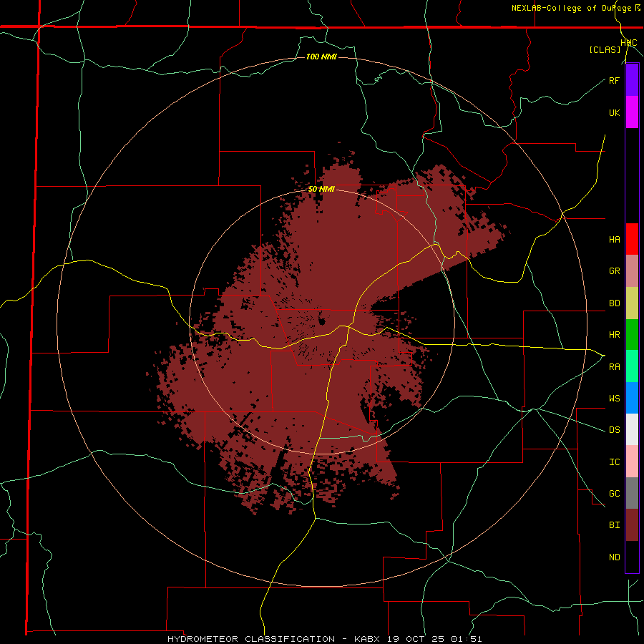Click the '[CLAS]' legend header

(605, 50)
